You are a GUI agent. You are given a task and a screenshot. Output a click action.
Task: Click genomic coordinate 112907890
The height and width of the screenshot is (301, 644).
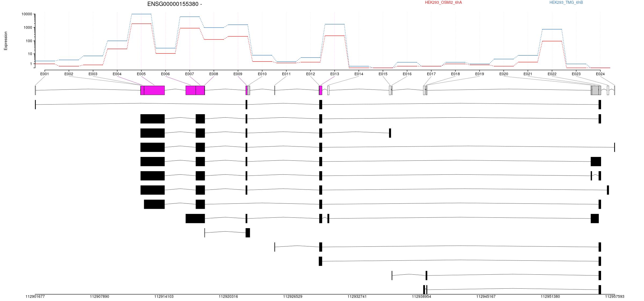coord(100,296)
